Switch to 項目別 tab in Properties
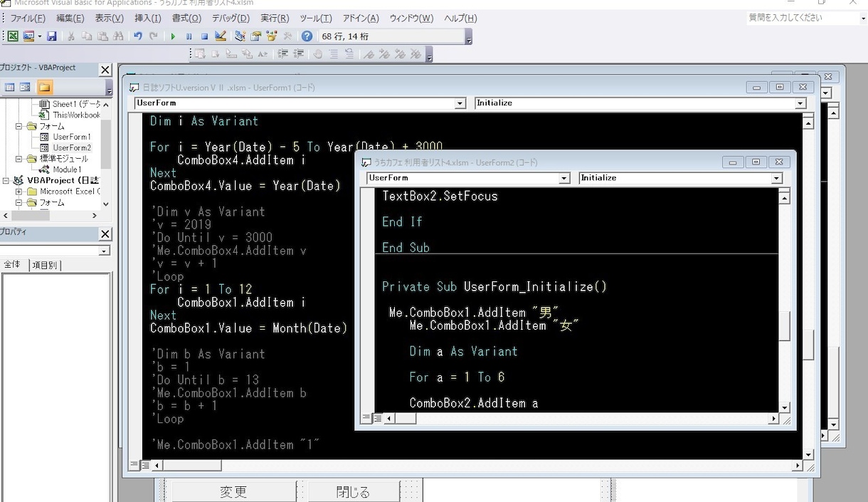 click(45, 265)
